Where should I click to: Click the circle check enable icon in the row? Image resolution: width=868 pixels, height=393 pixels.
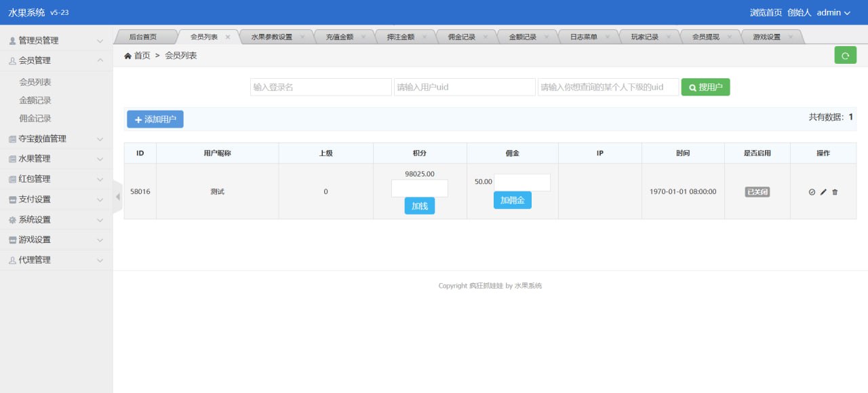812,192
